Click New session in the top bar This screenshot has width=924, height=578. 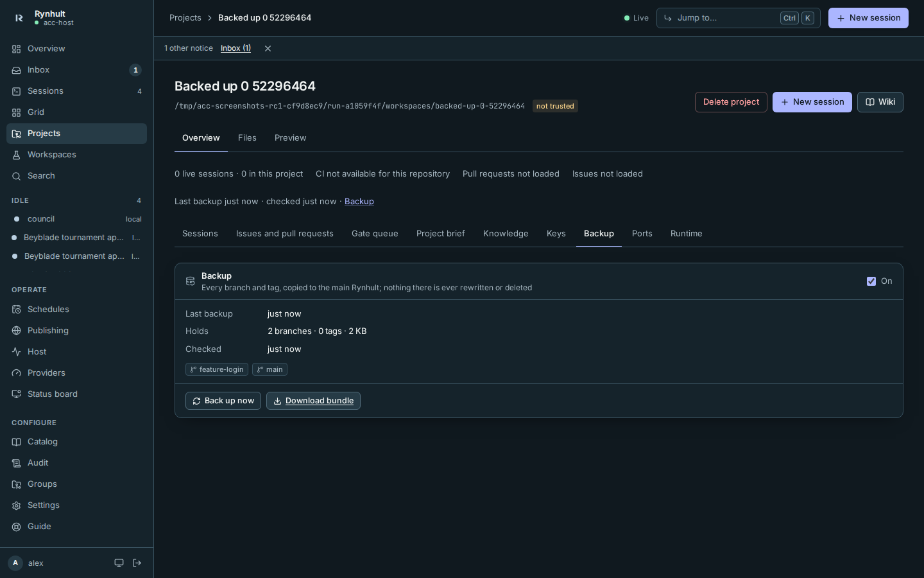868,18
